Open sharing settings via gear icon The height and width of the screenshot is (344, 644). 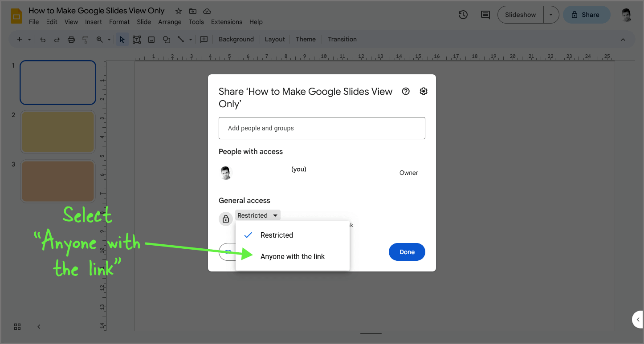(423, 91)
